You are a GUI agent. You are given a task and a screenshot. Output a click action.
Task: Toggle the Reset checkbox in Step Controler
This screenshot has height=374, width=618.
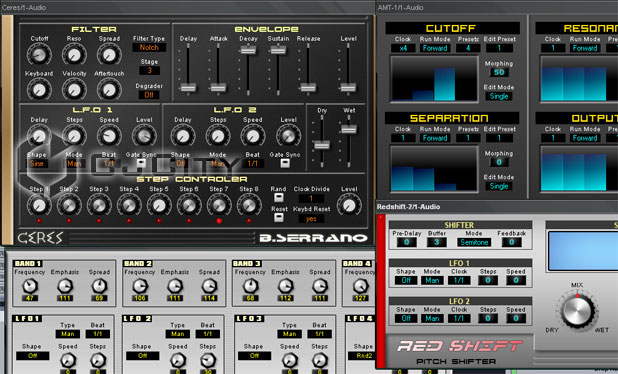[279, 217]
